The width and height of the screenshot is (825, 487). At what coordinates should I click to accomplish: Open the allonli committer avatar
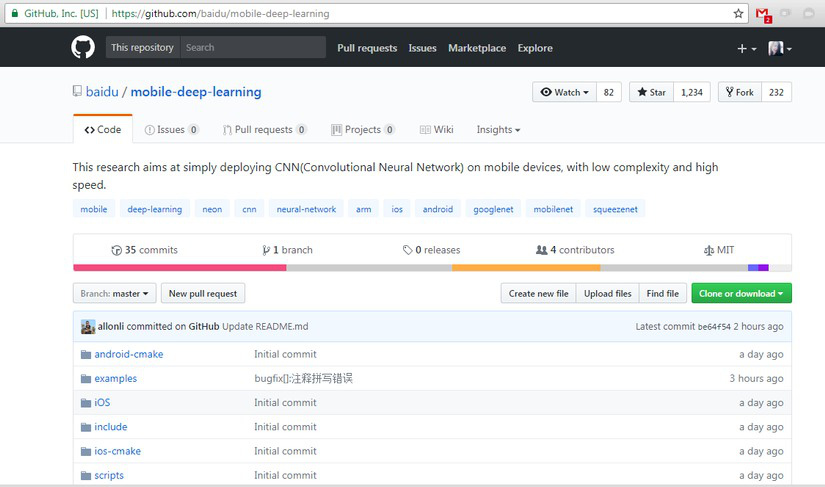tap(88, 327)
